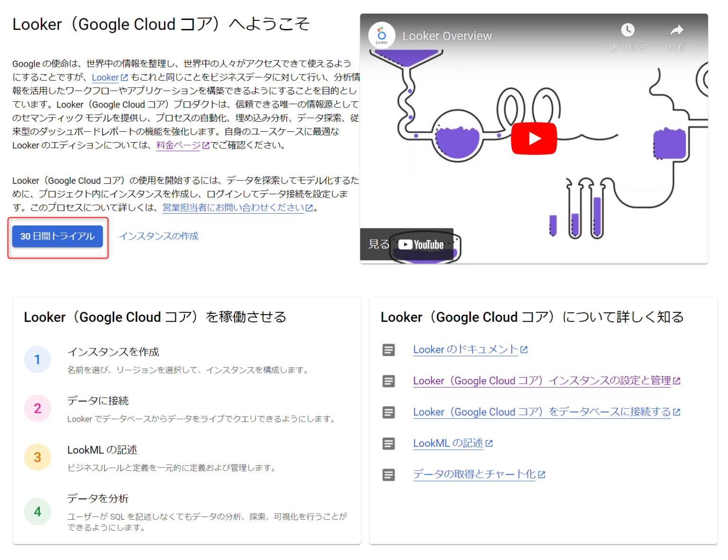
Task: Click the external link icon after 料金ページ
Action: (205, 146)
